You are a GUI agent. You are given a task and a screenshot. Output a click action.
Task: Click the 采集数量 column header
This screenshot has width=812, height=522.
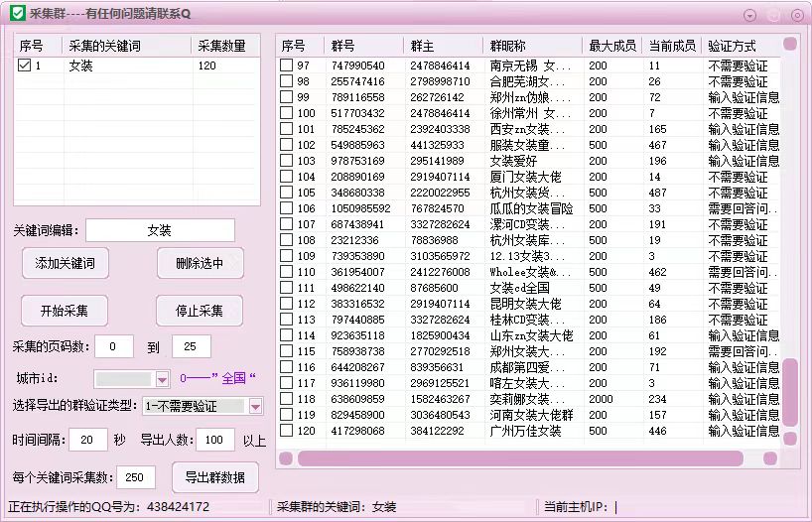pyautogui.click(x=225, y=46)
